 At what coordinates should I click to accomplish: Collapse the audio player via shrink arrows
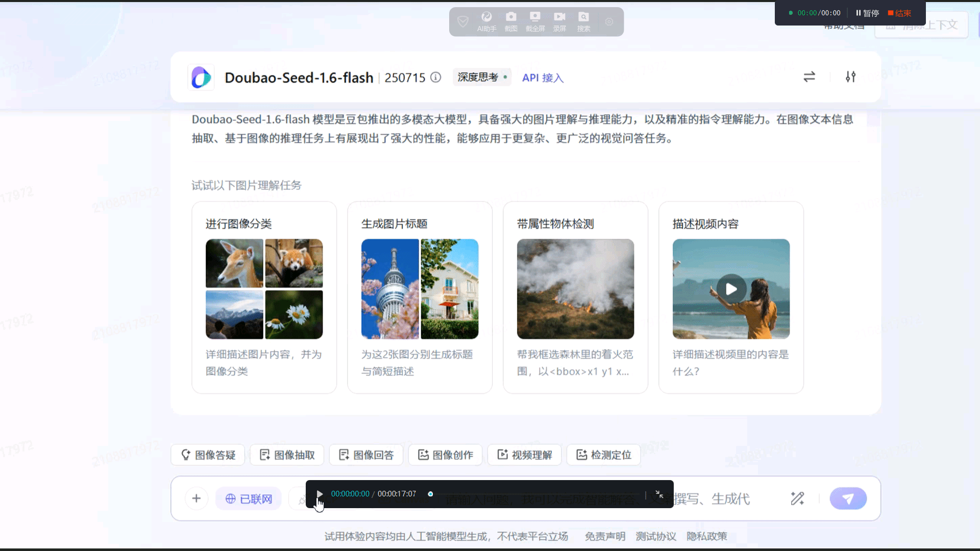(659, 494)
